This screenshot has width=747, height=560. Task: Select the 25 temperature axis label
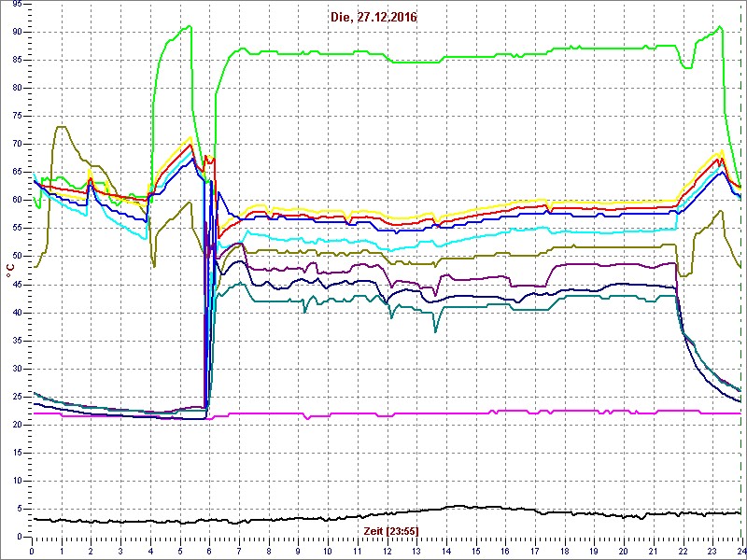[17, 398]
